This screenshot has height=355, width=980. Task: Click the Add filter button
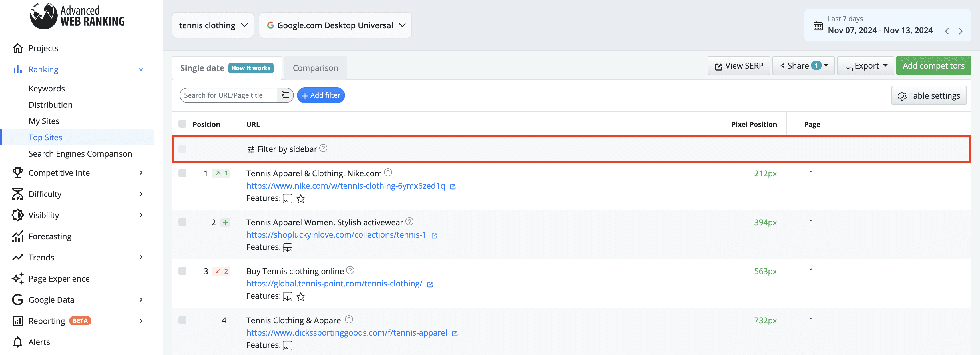[321, 95]
